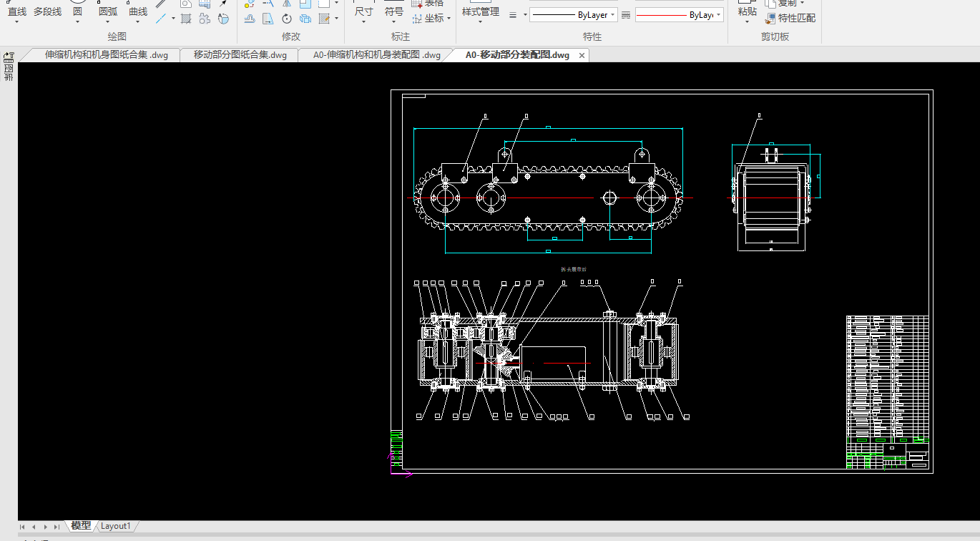
Task: Click the 尺寸 dimension button
Action: pyautogui.click(x=363, y=11)
